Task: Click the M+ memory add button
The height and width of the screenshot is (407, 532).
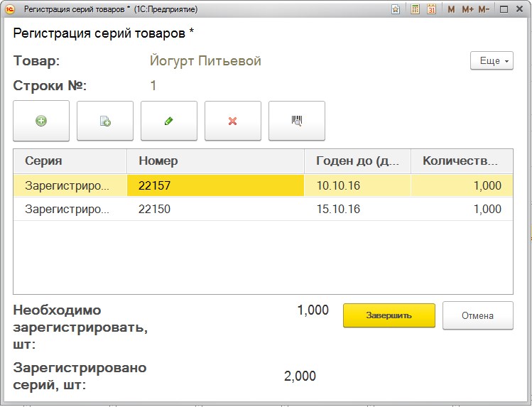Action: click(x=468, y=9)
